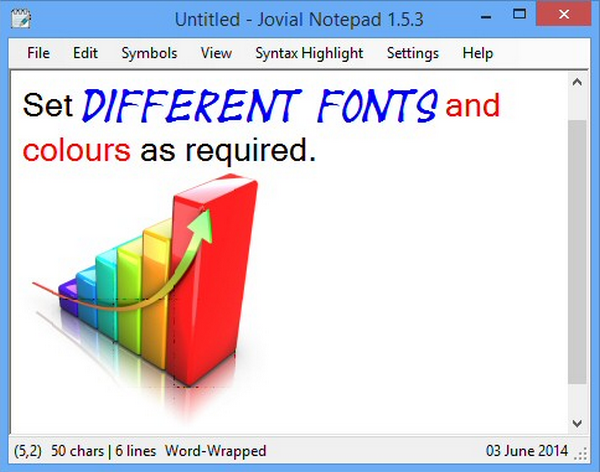Click the red word 'and'

point(473,105)
